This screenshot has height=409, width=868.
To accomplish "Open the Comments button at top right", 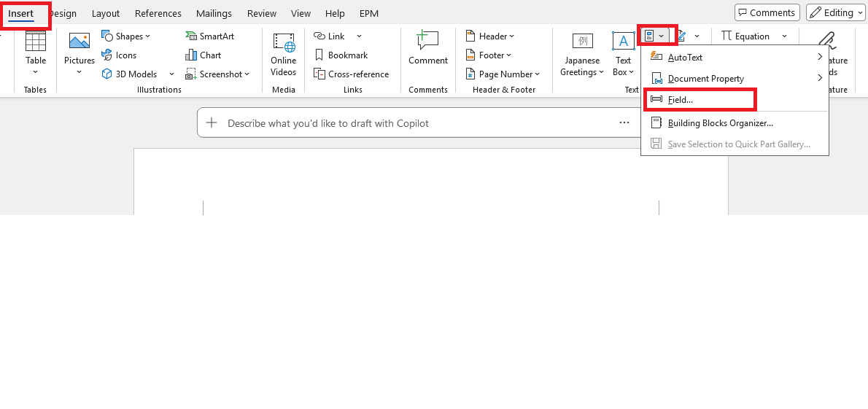I will pyautogui.click(x=767, y=12).
